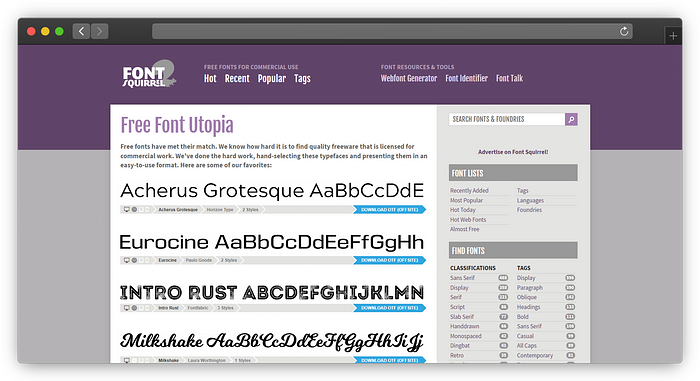
Task: Select the Display classification
Action: [x=459, y=288]
